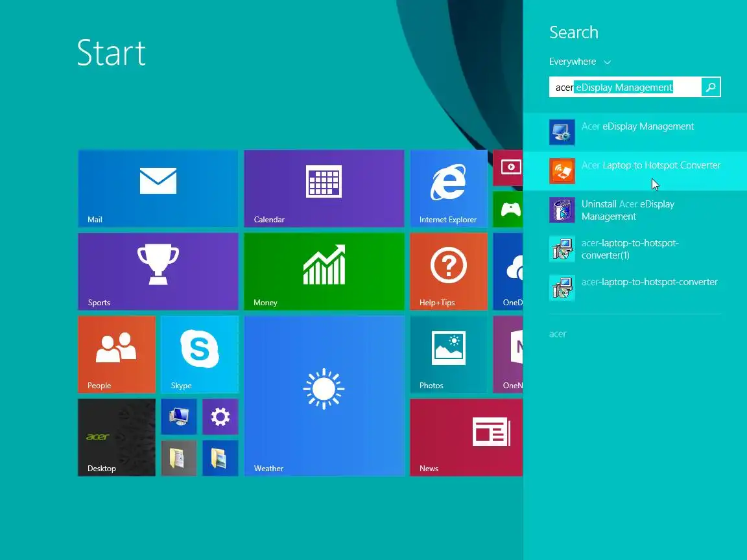This screenshot has height=560, width=747.
Task: Click inside the search text box
Action: [x=625, y=87]
